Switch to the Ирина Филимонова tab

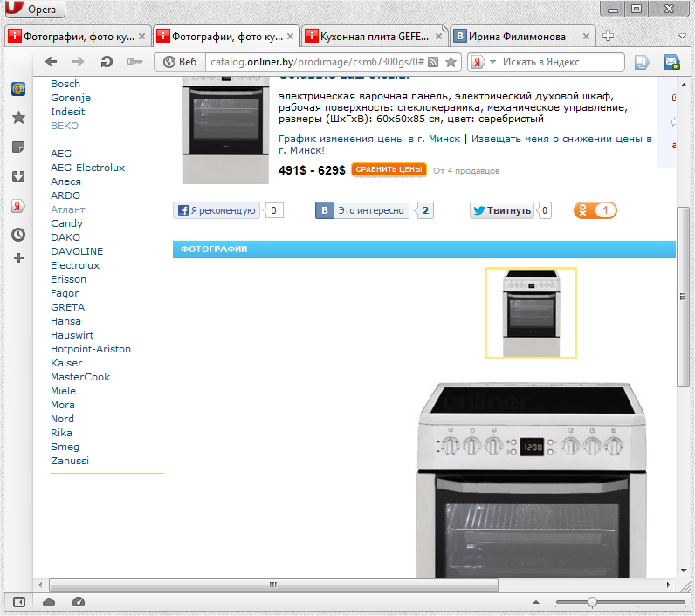coord(523,37)
